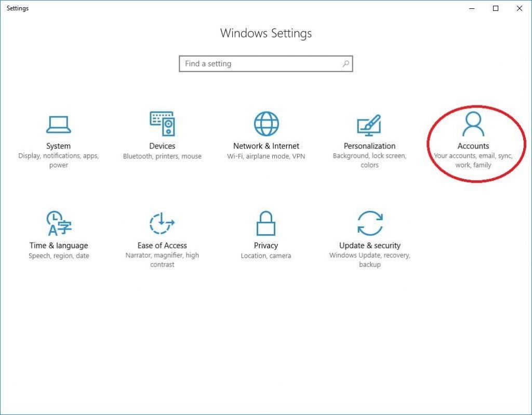Click 'Windows Update, recovery, backup' description
The height and width of the screenshot is (415, 532).
(370, 260)
